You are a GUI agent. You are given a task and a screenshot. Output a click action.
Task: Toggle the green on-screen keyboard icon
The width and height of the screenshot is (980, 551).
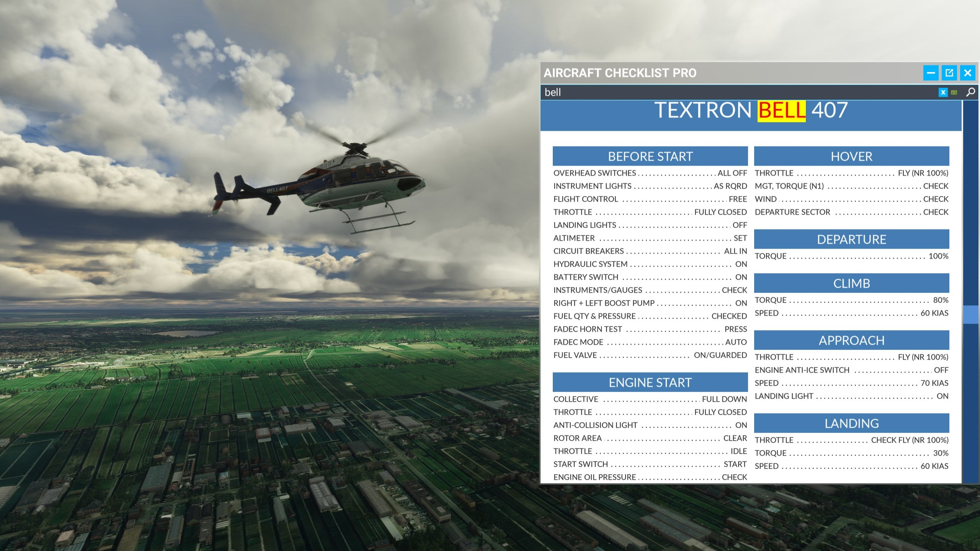pyautogui.click(x=953, y=92)
